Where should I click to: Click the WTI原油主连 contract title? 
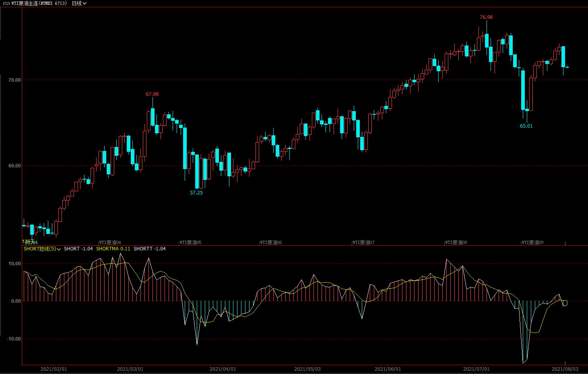pos(39,3)
